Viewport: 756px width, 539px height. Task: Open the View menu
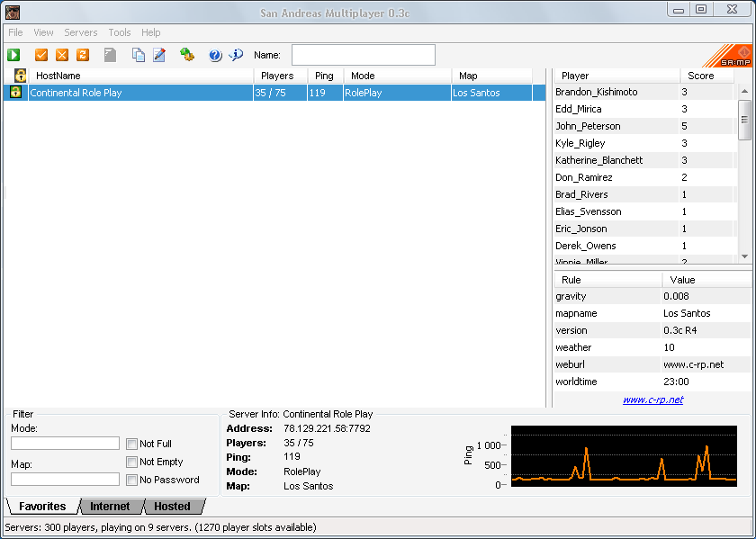point(43,32)
